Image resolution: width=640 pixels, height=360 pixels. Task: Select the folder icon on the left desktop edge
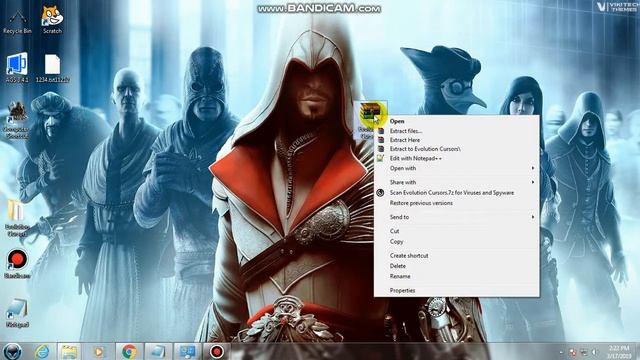pyautogui.click(x=16, y=218)
